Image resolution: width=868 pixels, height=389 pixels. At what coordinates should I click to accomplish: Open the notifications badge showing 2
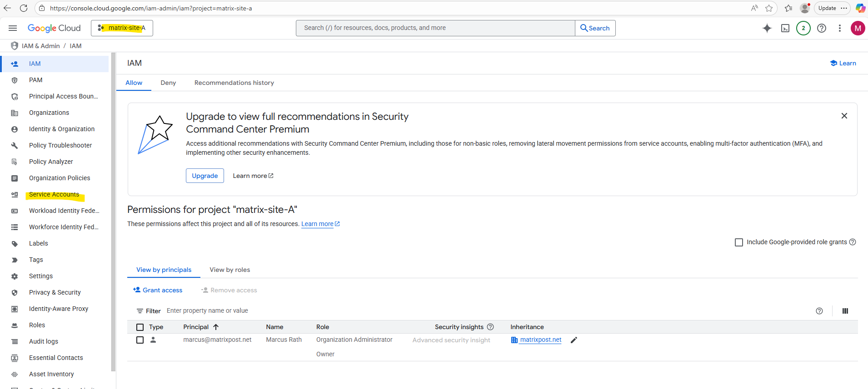coord(803,28)
